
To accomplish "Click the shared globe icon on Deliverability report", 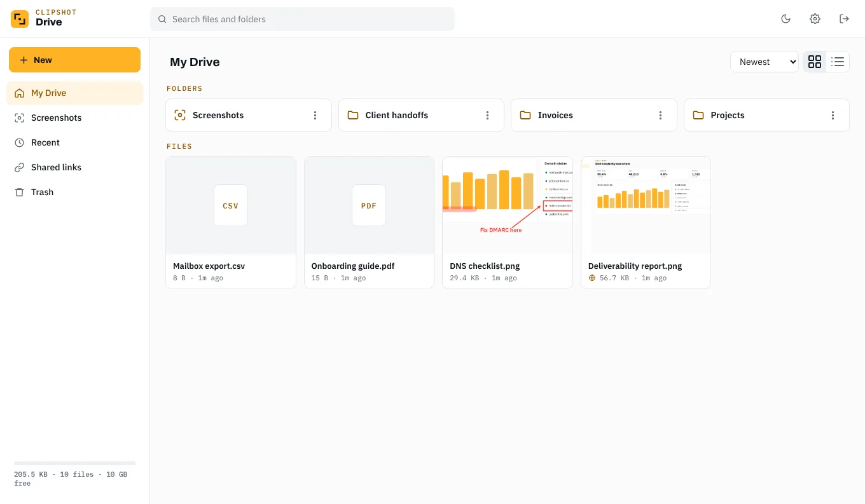I will pyautogui.click(x=592, y=278).
